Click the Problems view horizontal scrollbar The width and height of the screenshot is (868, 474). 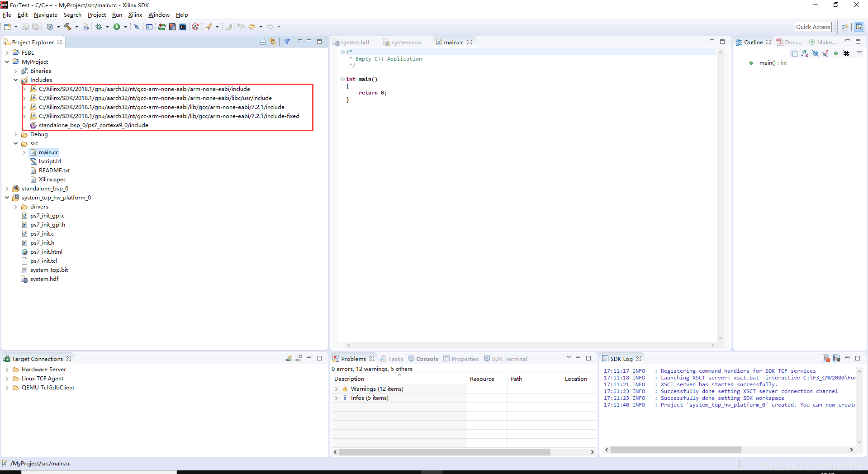(445, 452)
